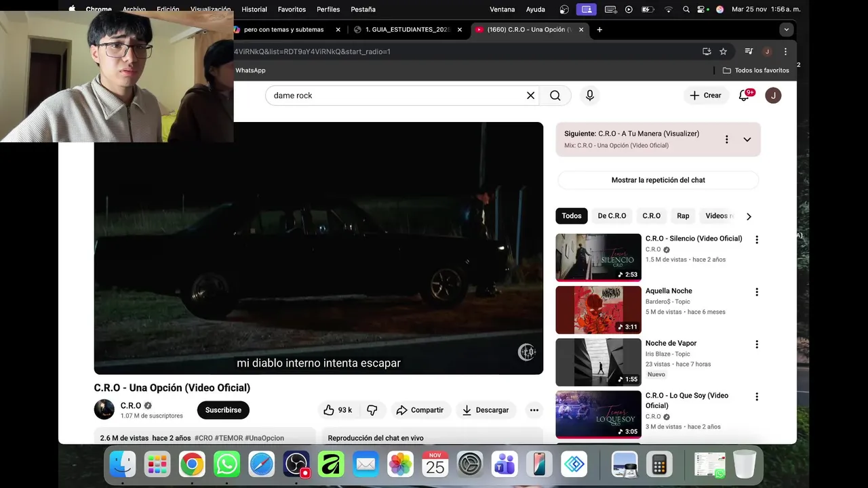
Task: Click the 'Compartir' button
Action: (420, 410)
